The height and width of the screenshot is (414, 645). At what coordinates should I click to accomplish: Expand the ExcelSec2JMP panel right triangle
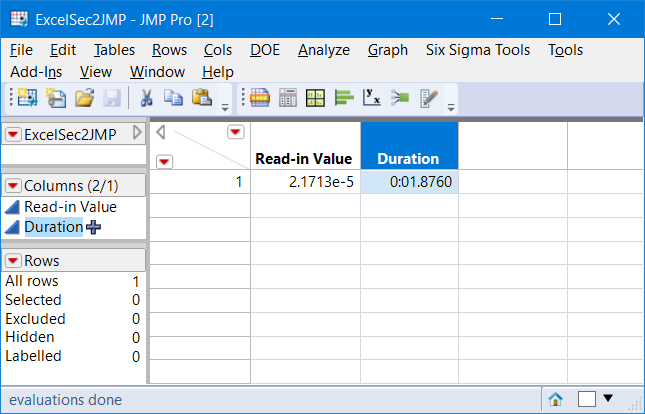click(x=137, y=133)
